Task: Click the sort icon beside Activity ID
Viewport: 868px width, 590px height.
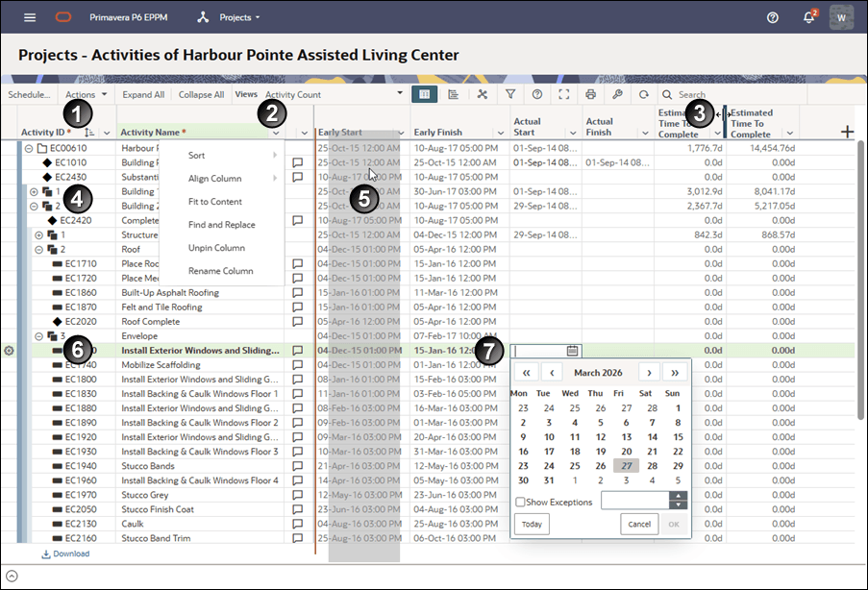Action: click(x=89, y=133)
